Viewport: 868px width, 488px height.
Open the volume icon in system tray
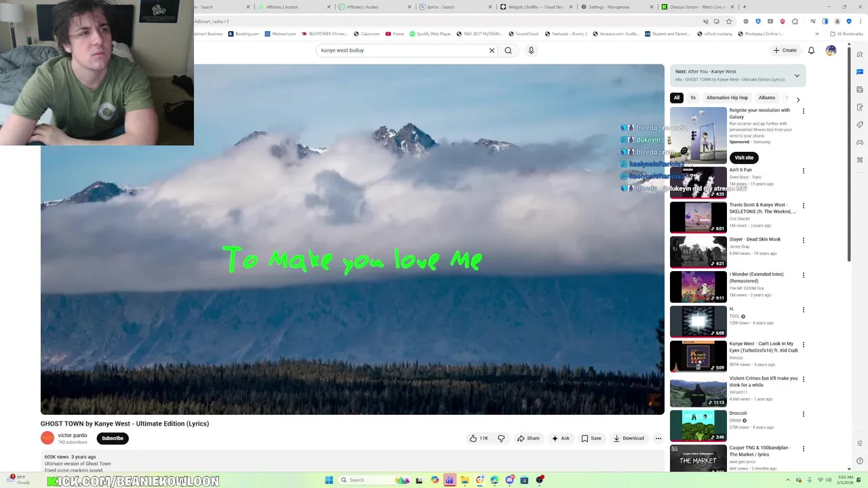pos(830,480)
